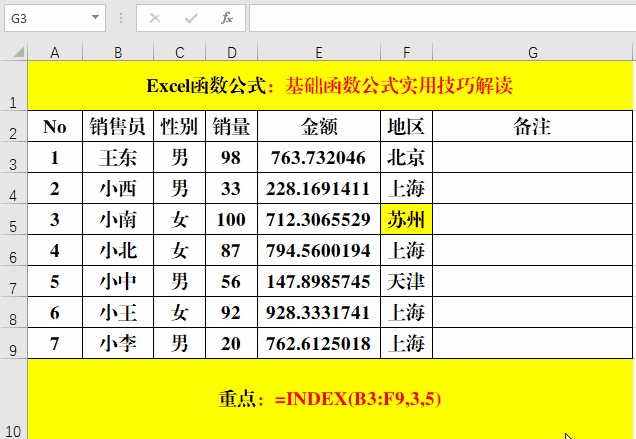The height and width of the screenshot is (439, 636).
Task: Click inside the Name Box showing G3
Action: click(x=45, y=18)
